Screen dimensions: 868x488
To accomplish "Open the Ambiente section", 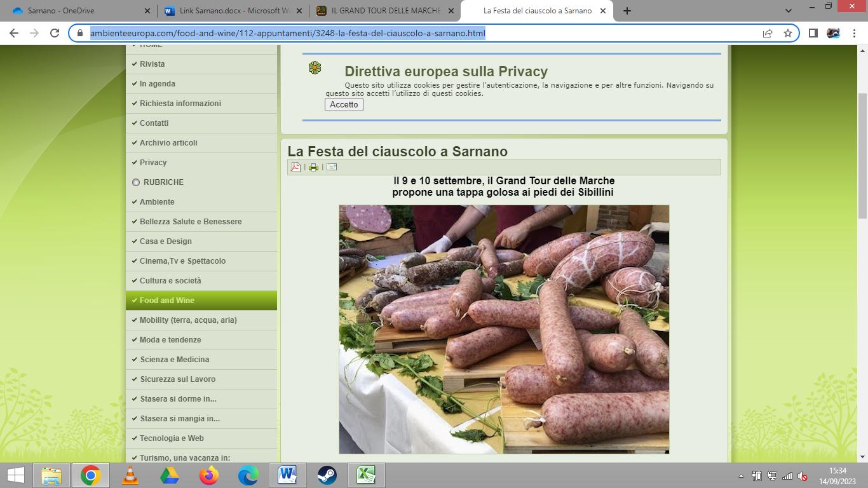I will (x=201, y=202).
